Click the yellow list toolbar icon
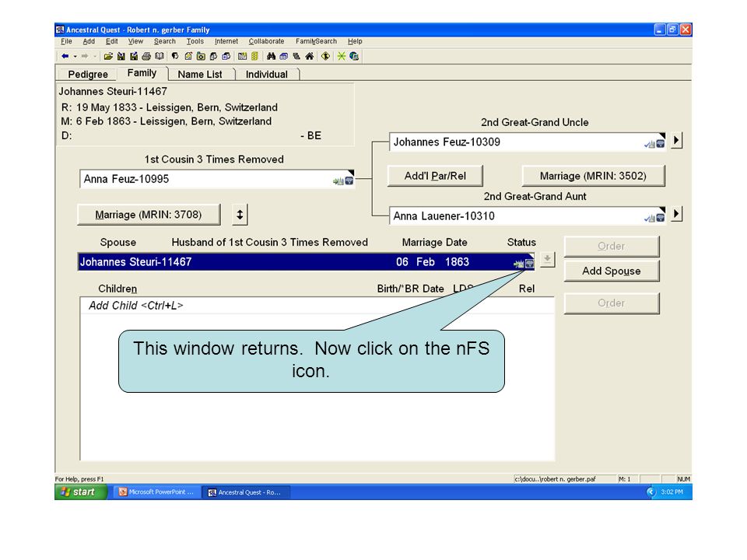This screenshot has height=560, width=747. (x=255, y=56)
